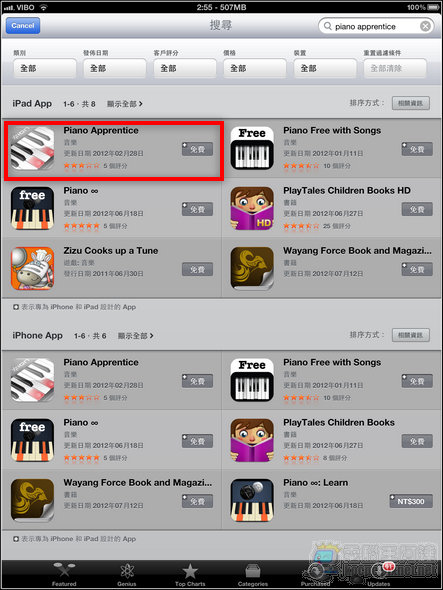Viewport: 443px width, 590px height.
Task: Clear the search field with X icon
Action: coord(425,26)
